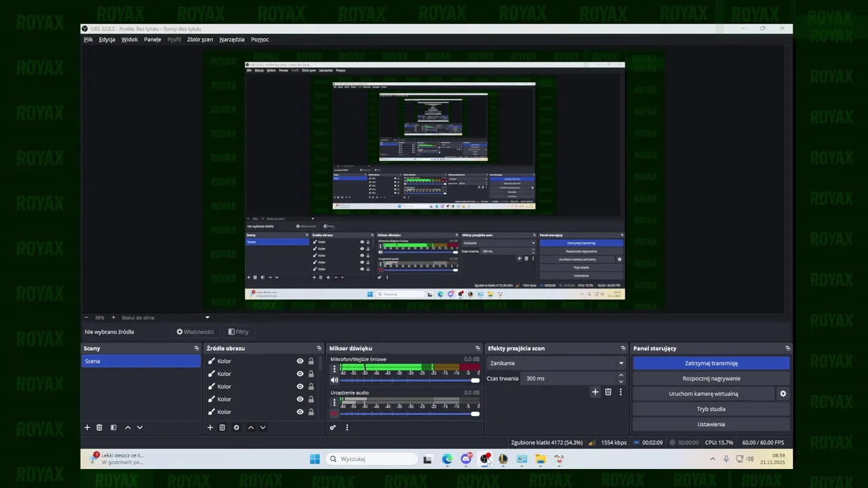The image size is (868, 488).
Task: Toggle lock of fourth Kolor source
Action: (x=311, y=399)
